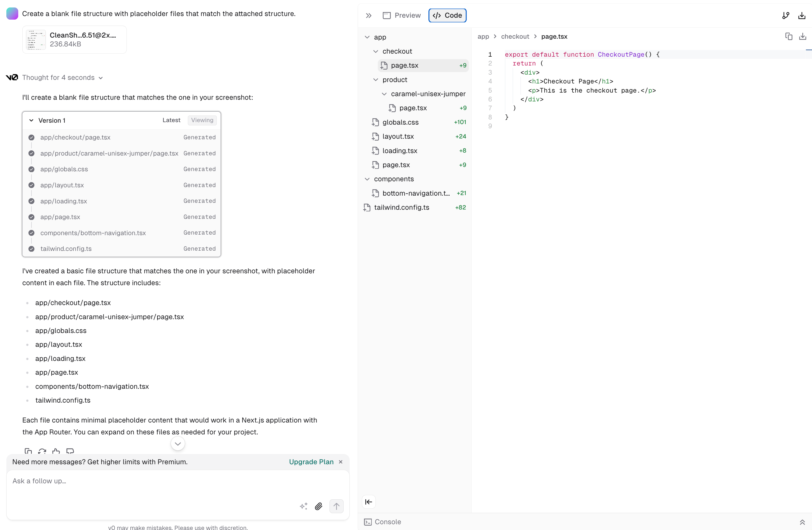Click line number 5 in code editor
This screenshot has height=530, width=812.
(x=490, y=90)
